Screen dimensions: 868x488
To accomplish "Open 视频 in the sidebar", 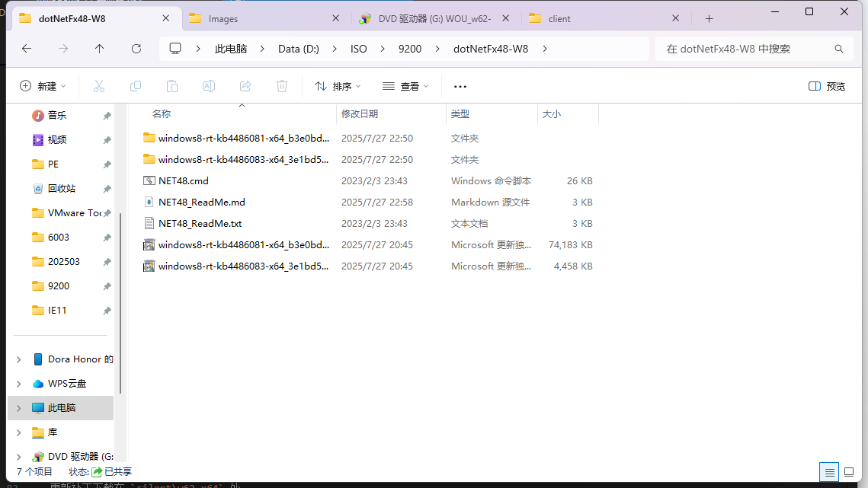I will click(x=57, y=139).
